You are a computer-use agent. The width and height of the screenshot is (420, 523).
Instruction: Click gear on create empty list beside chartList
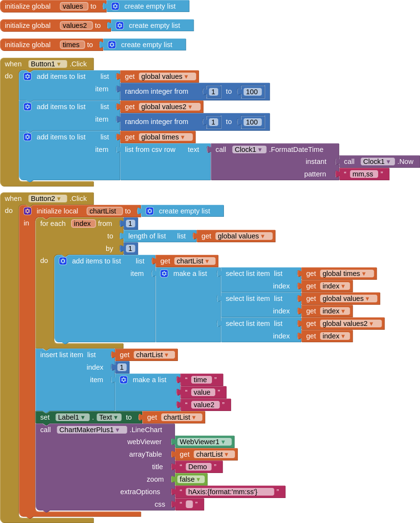point(150,211)
